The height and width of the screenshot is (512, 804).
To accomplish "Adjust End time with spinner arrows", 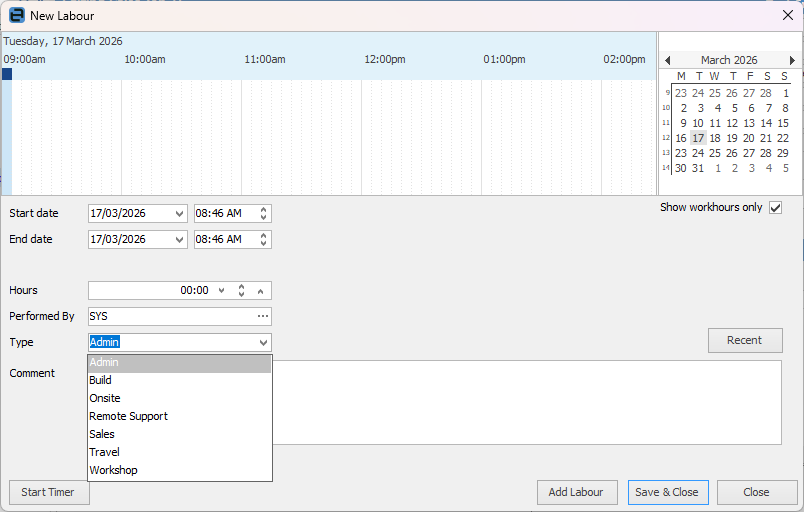I will [263, 239].
